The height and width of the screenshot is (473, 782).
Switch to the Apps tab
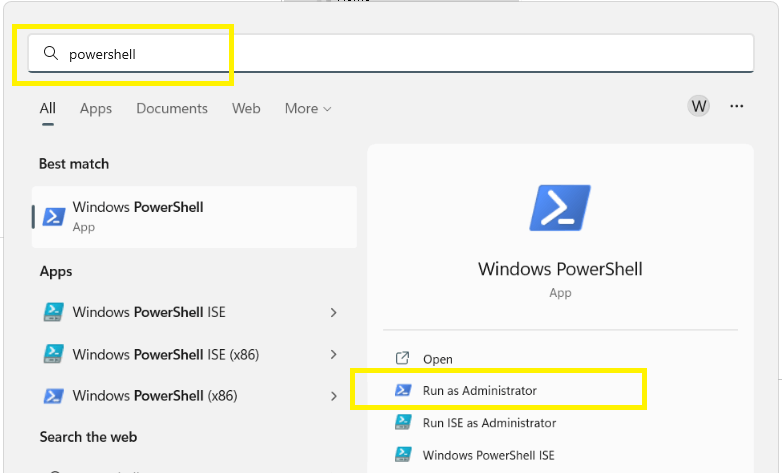96,108
